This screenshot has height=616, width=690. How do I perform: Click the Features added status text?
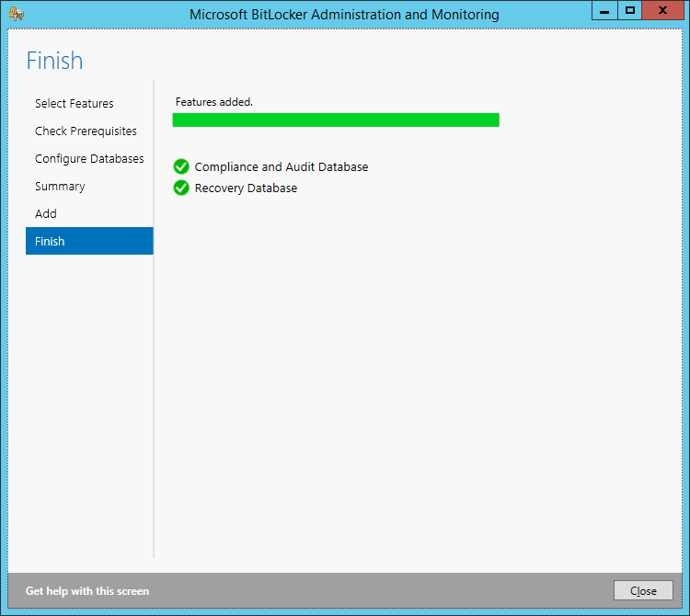click(213, 102)
